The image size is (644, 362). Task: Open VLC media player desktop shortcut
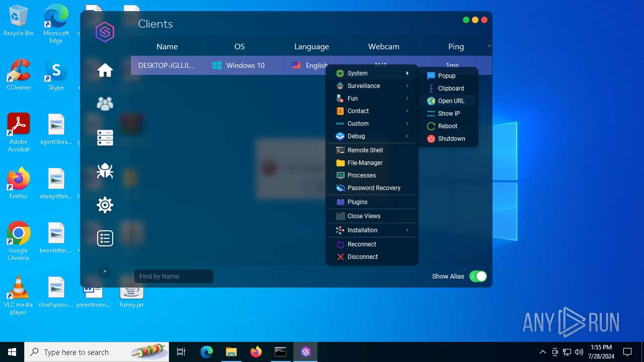(19, 296)
